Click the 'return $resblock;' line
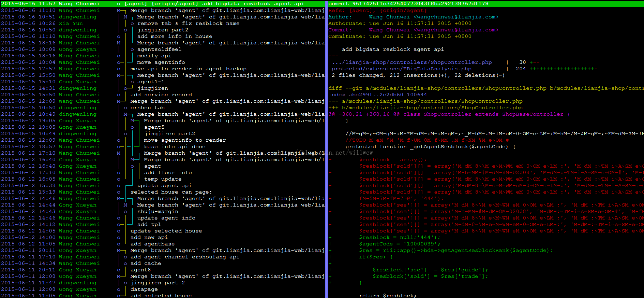This screenshot has width=644, height=298. pyautogui.click(x=388, y=296)
